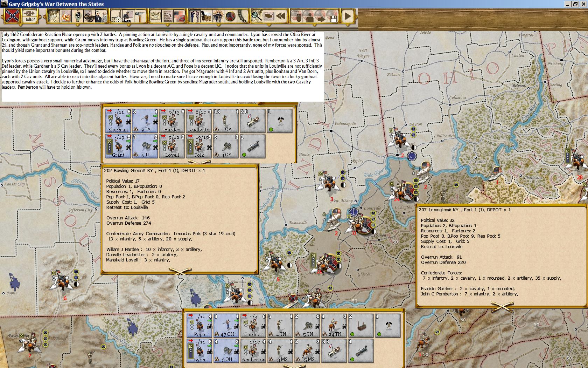588x368 pixels.
Task: Click the railroad track toolbar icon
Action: point(242,16)
